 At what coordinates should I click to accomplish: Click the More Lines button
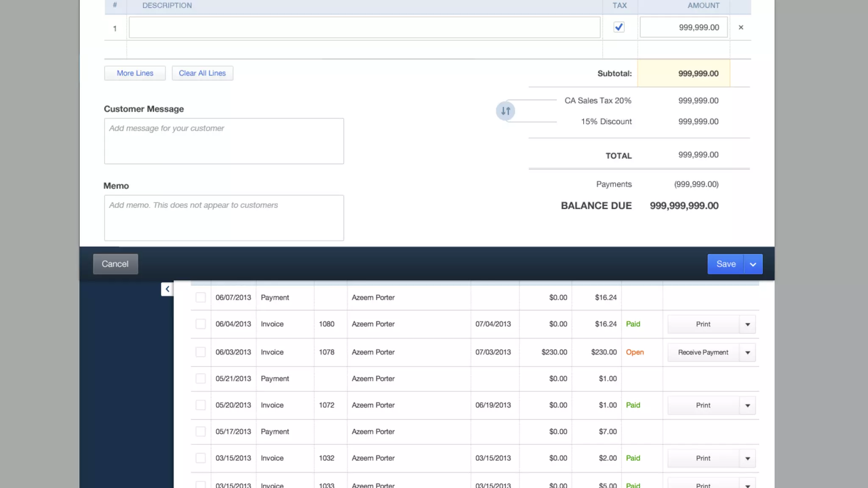135,73
